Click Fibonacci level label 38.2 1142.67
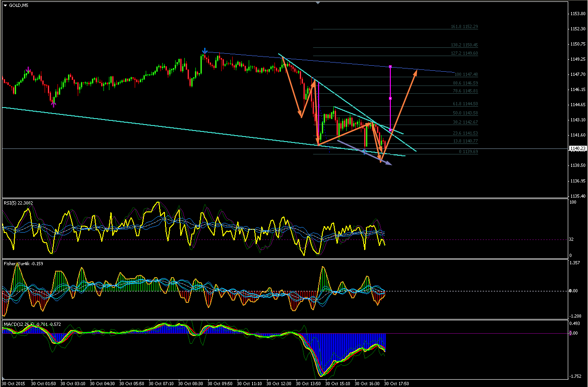 465,122
